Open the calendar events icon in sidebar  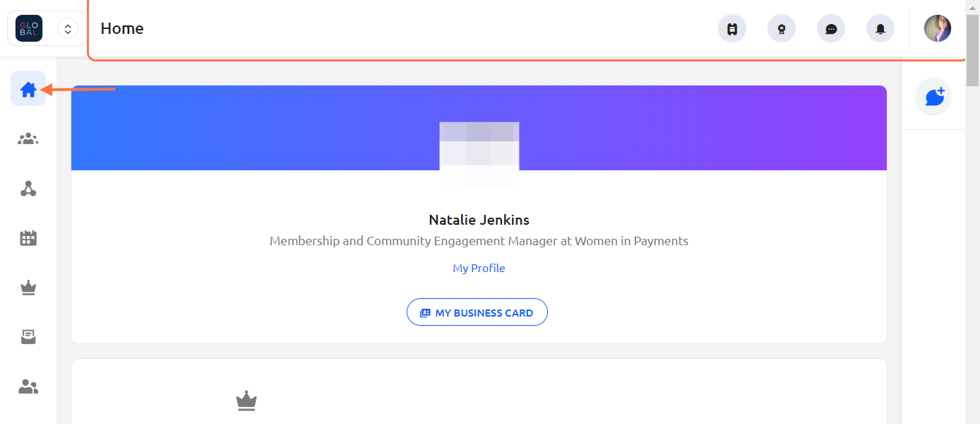pyautogui.click(x=28, y=238)
